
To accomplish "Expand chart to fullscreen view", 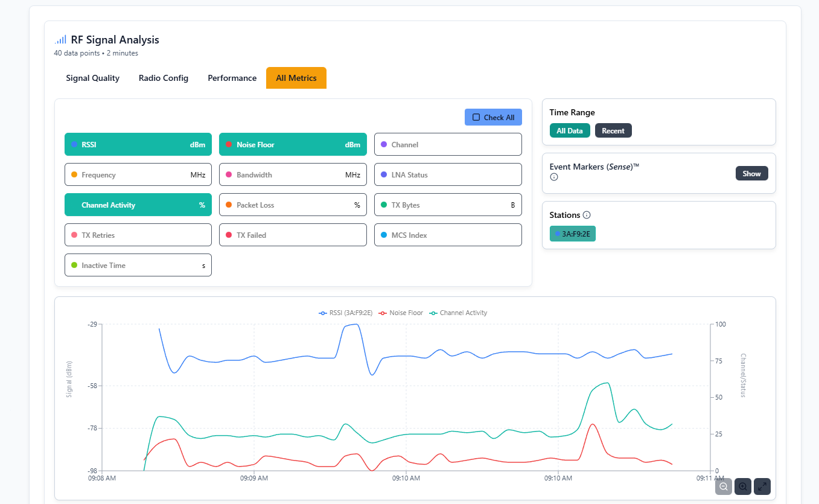I will 762,486.
